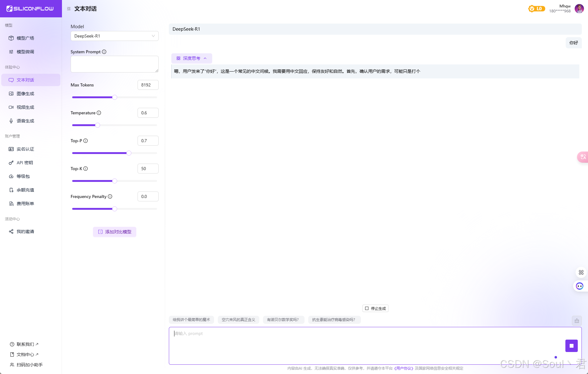Image resolution: width=588 pixels, height=374 pixels.
Task: Open 费用账单 page
Action: click(x=31, y=204)
